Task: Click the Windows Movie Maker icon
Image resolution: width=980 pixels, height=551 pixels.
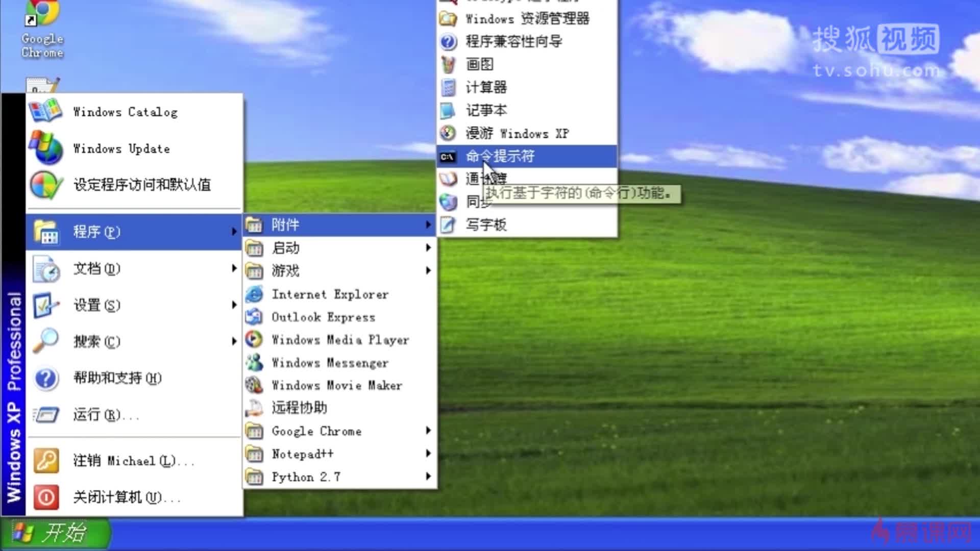Action: click(x=254, y=385)
